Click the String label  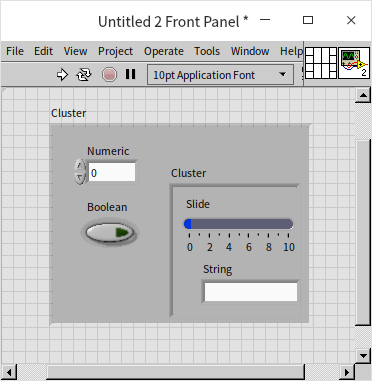[x=217, y=269]
